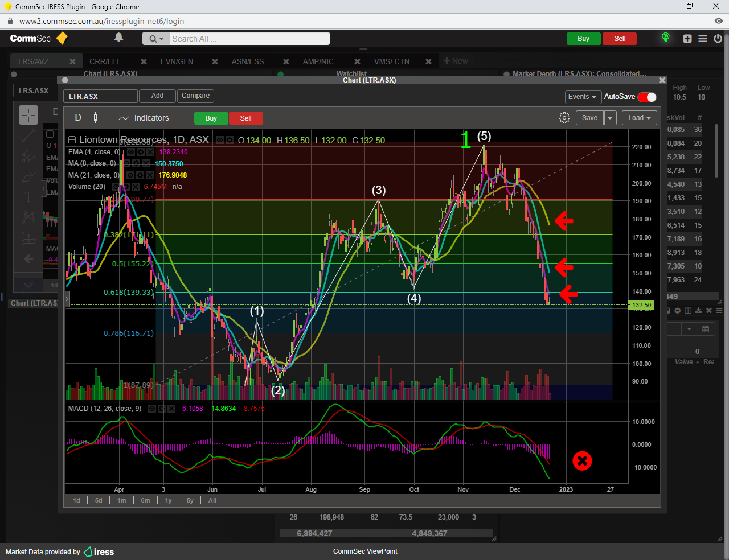
Task: Switch to CRR/FLT tab
Action: (x=105, y=61)
